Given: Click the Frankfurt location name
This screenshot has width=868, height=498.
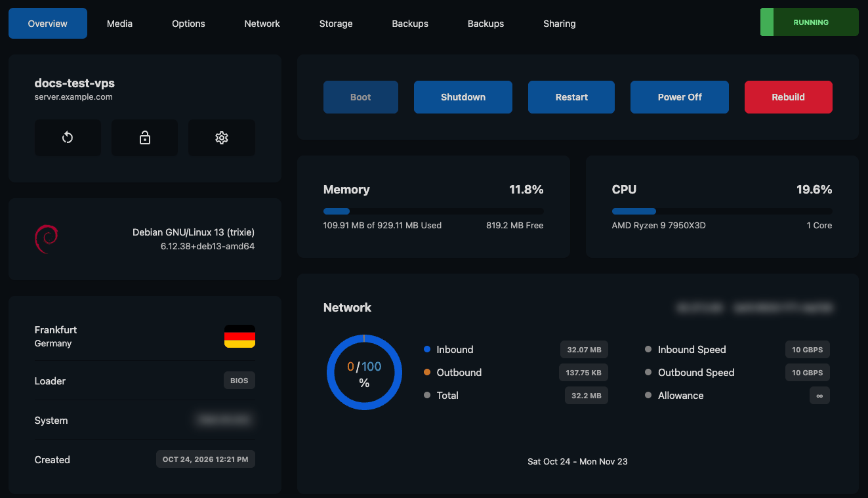Looking at the screenshot, I should pos(56,330).
